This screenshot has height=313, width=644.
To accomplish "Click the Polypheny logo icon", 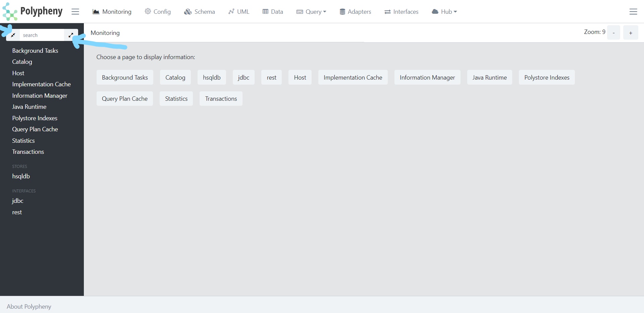I will pyautogui.click(x=10, y=11).
